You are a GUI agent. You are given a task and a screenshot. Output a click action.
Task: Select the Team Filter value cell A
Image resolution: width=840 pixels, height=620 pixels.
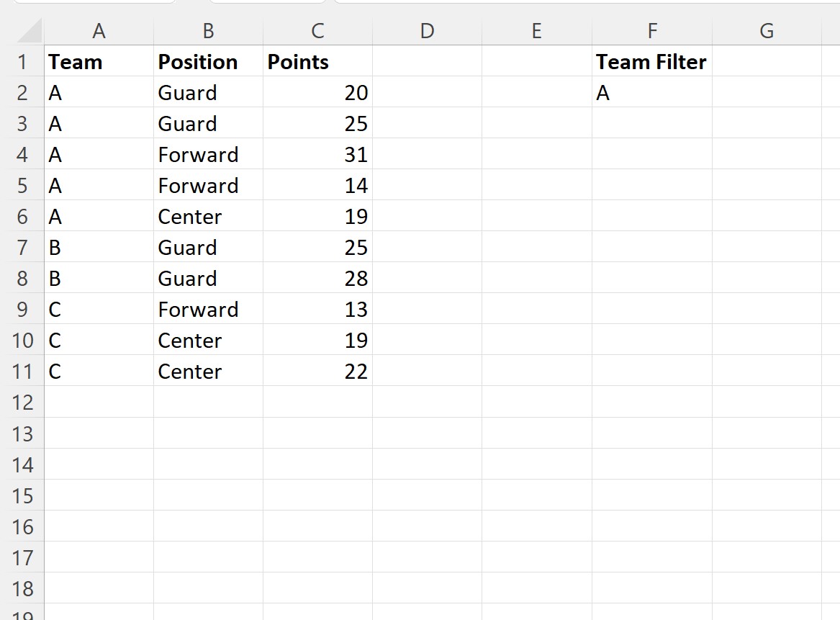[x=652, y=93]
